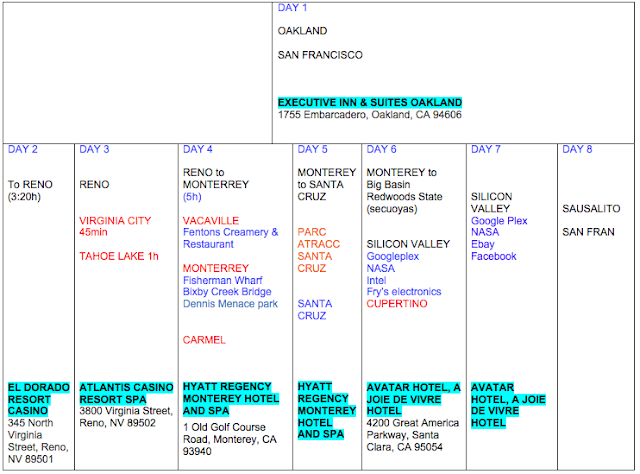
Task: Click Bixby Creek Bridge text
Action: point(227,292)
